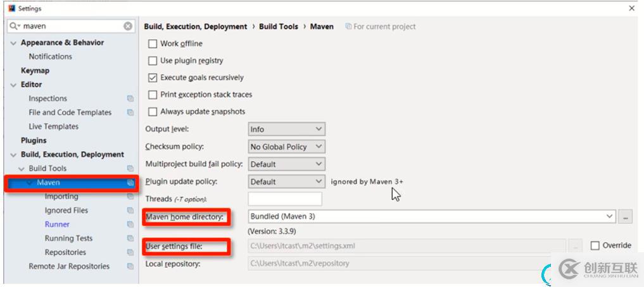Click project-level icon beside Build Tools
Image resolution: width=644 pixels, height=287 pixels.
point(130,169)
